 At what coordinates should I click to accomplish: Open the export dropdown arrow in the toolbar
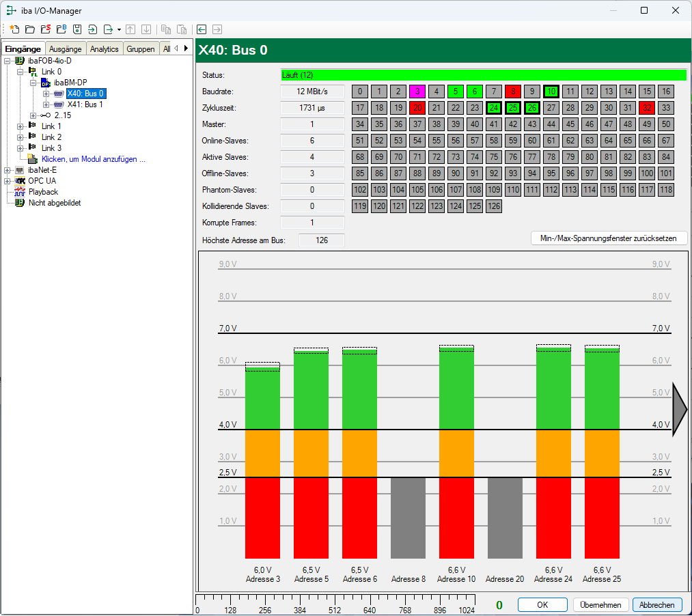click(x=119, y=30)
